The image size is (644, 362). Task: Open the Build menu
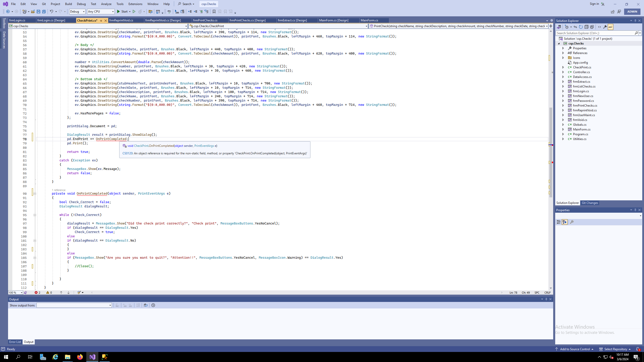pos(68,4)
